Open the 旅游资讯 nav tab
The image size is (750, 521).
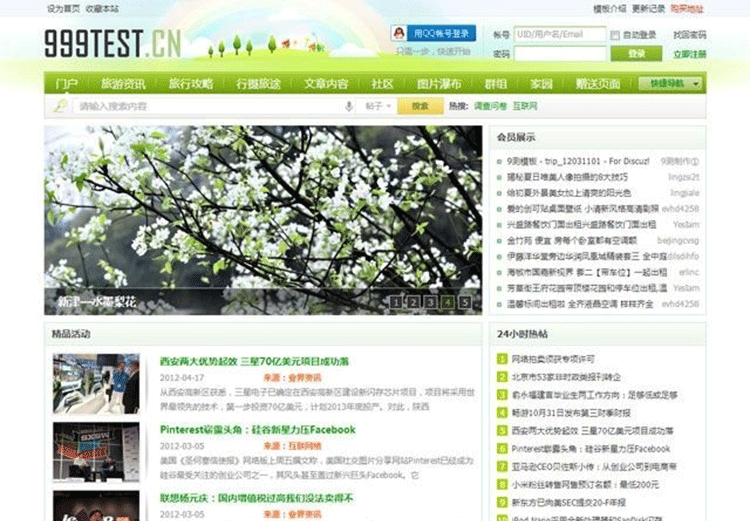123,84
